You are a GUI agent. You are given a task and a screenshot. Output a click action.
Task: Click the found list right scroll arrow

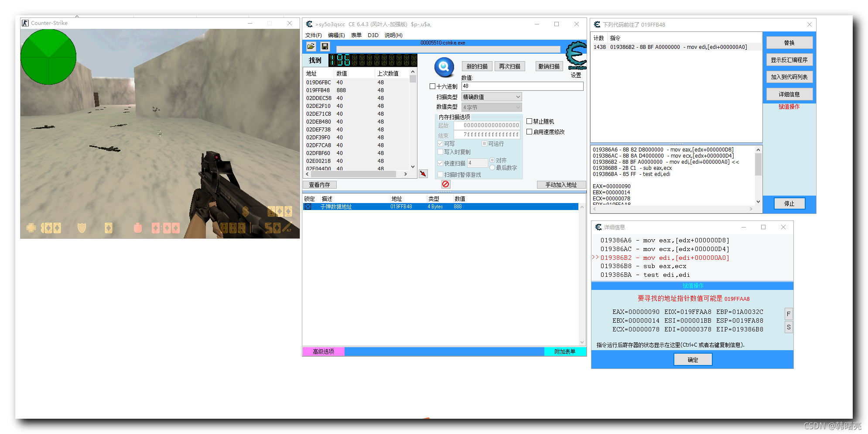tap(406, 174)
